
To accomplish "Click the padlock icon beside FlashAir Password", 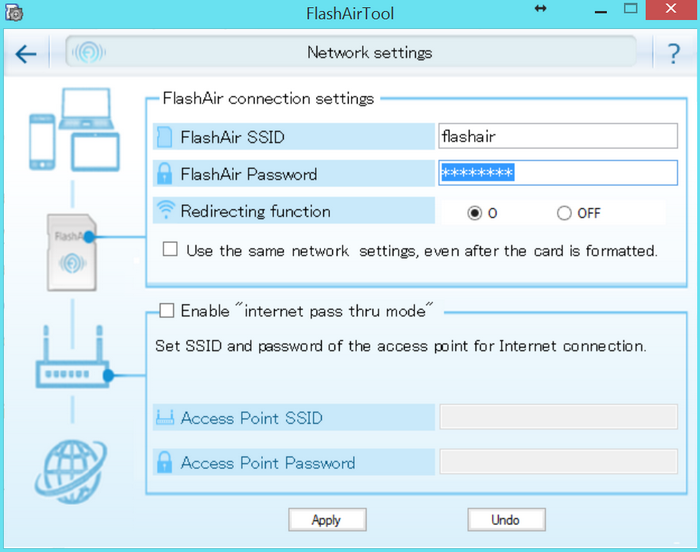I will point(164,174).
